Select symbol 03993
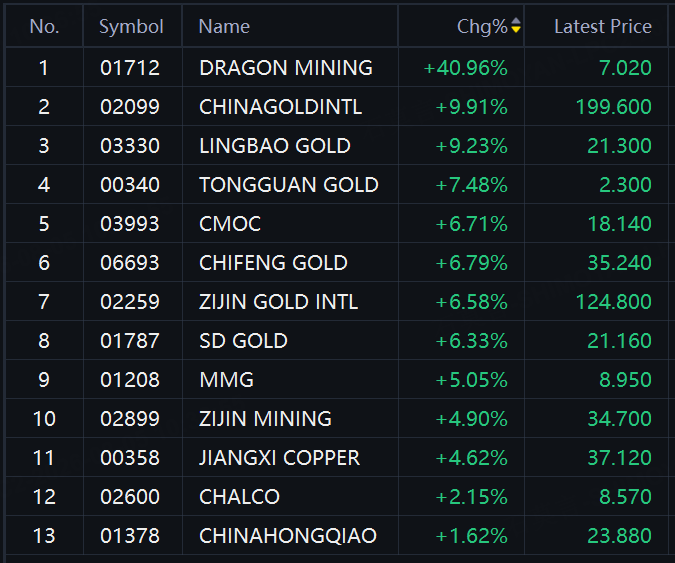Image resolution: width=675 pixels, height=563 pixels. tap(130, 224)
